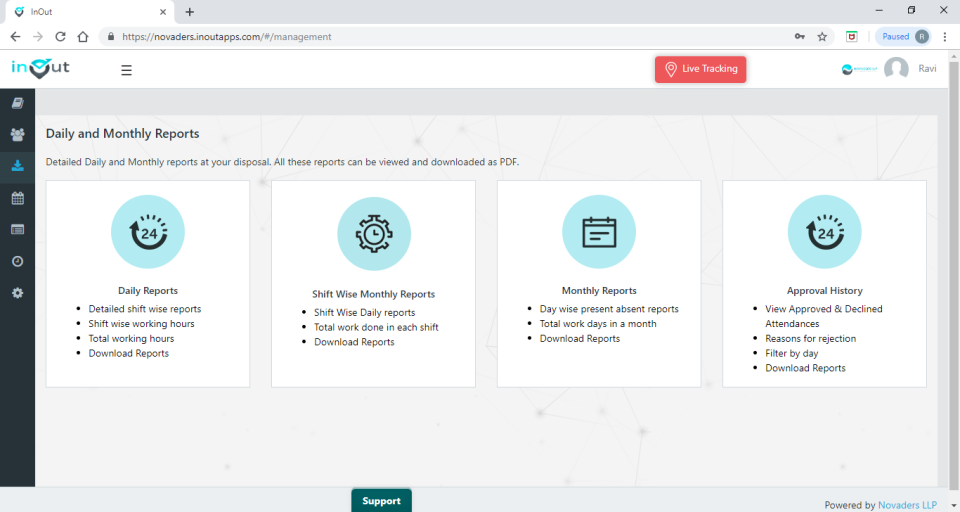Viewport: 960px width, 512px height.
Task: Open the Daily Reports card title
Action: coord(148,291)
